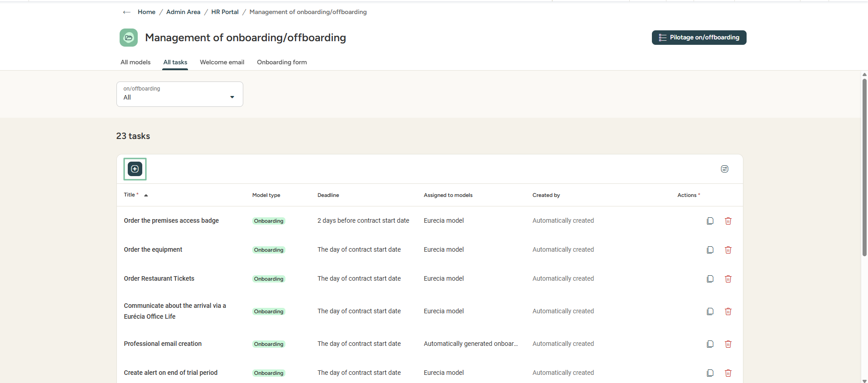The height and width of the screenshot is (383, 868).
Task: Delete the Create alert on end of trial period task
Action: [728, 373]
